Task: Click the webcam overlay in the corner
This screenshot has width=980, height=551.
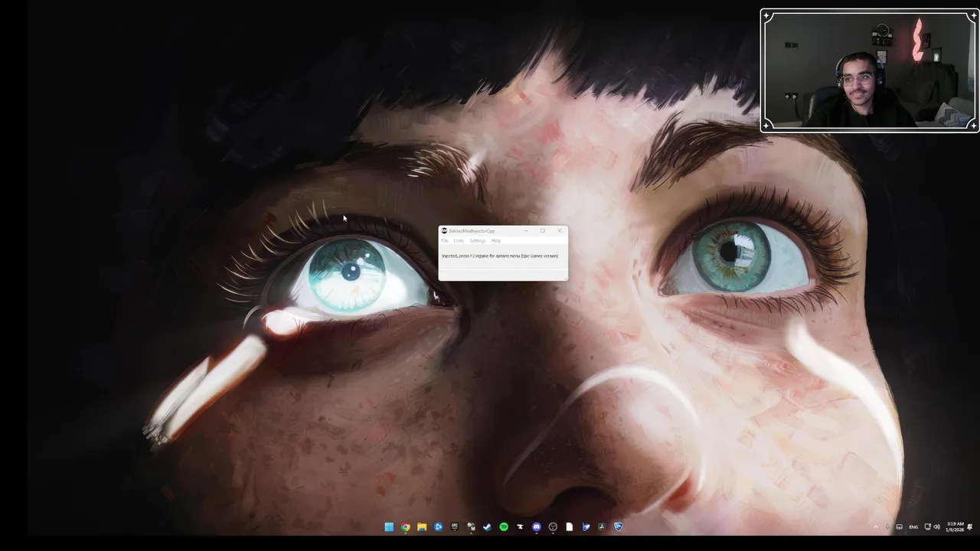Action: (870, 70)
